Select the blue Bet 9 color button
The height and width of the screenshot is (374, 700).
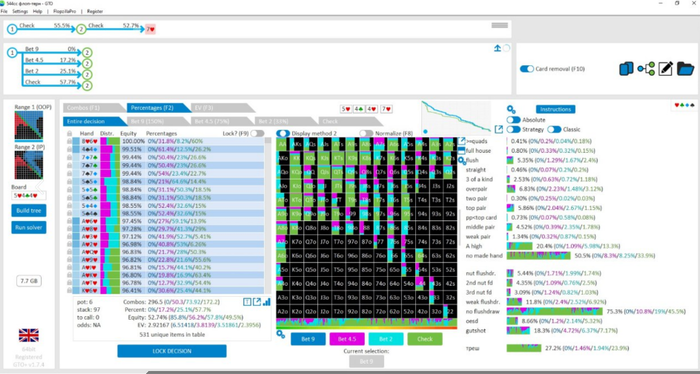click(x=308, y=339)
